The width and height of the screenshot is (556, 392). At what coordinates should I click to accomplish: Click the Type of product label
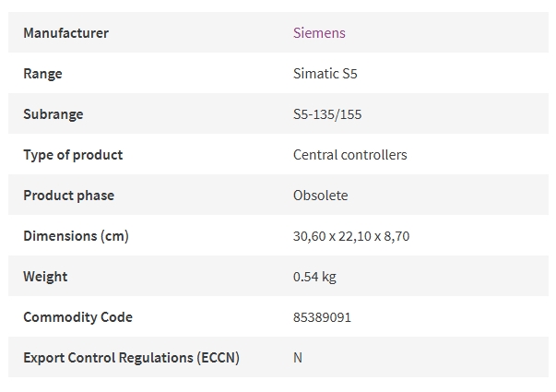pyautogui.click(x=73, y=155)
